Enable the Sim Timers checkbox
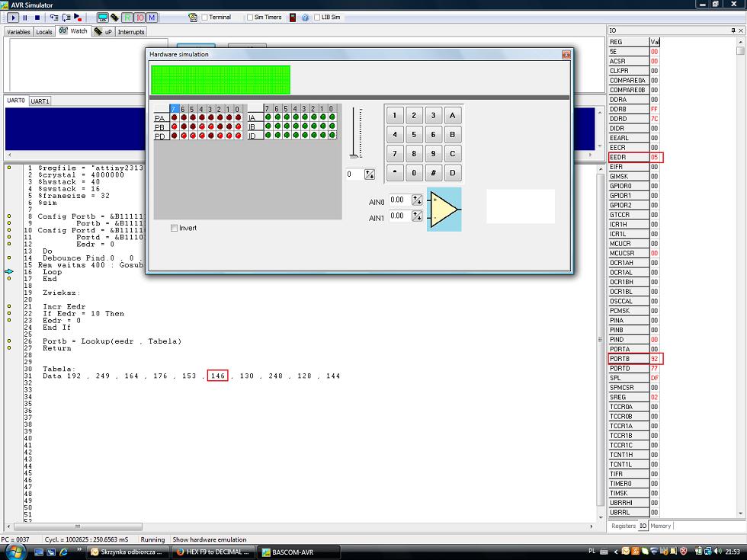The image size is (747, 560). [x=250, y=17]
